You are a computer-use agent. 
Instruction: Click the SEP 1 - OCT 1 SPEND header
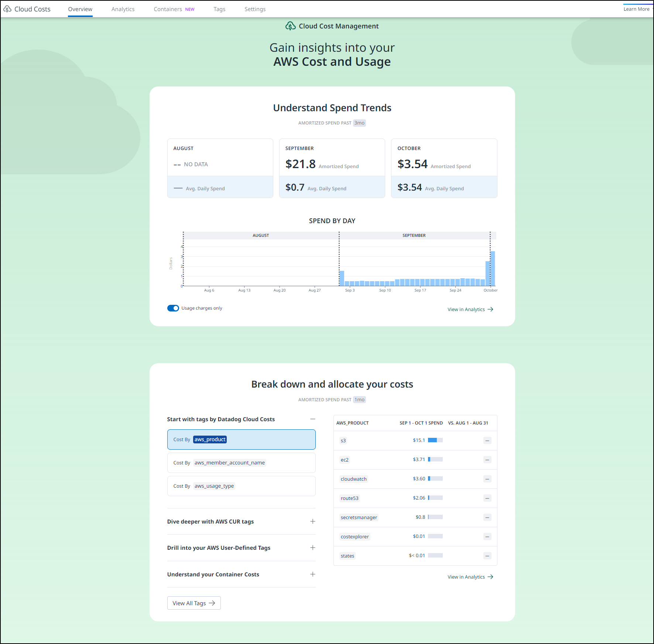coord(421,423)
